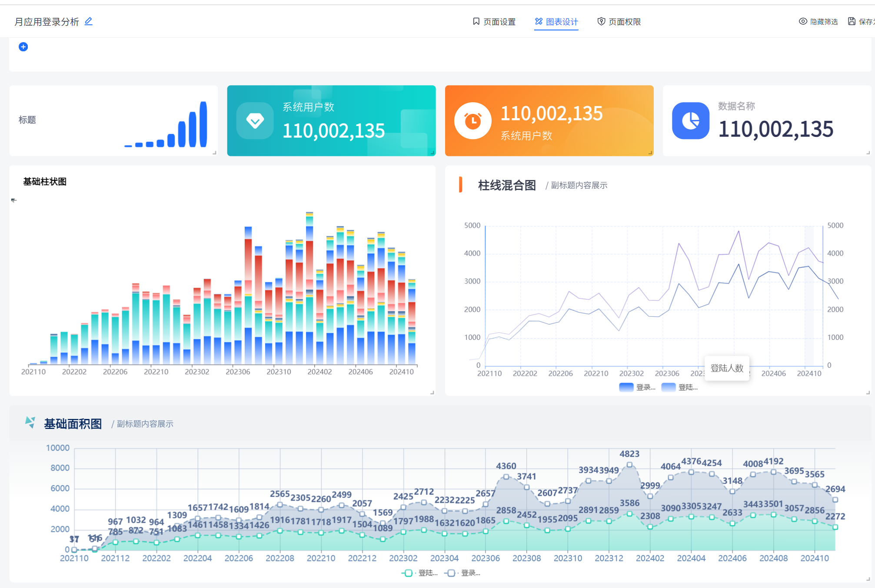Click the pie chart icon on 数据名称 card
Image resolution: width=875 pixels, height=588 pixels.
[x=690, y=121]
